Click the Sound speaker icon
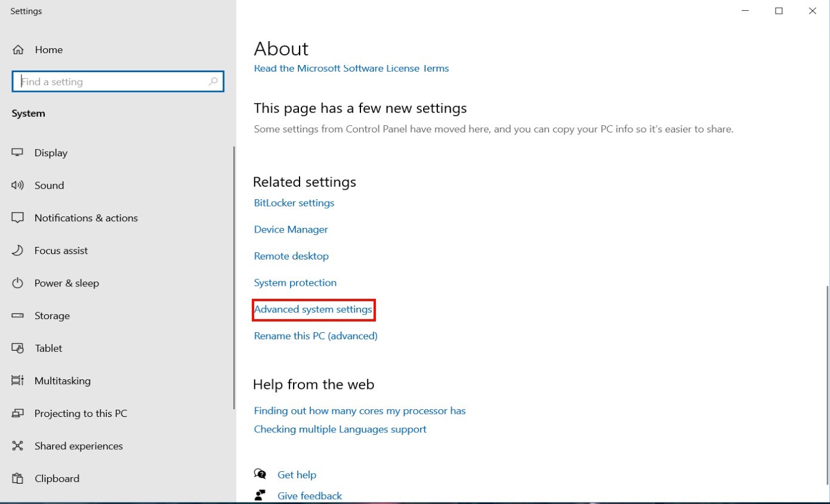This screenshot has width=830, height=504. (18, 185)
